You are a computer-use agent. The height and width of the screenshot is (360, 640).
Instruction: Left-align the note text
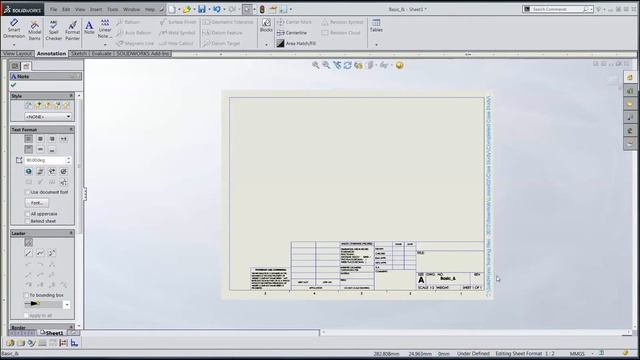(x=28, y=139)
